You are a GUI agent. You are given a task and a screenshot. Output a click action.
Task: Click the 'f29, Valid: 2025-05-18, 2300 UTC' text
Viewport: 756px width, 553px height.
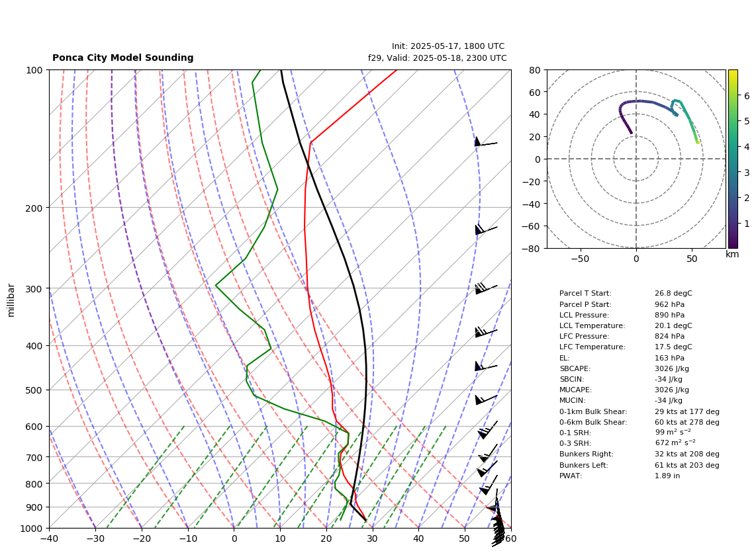click(438, 58)
